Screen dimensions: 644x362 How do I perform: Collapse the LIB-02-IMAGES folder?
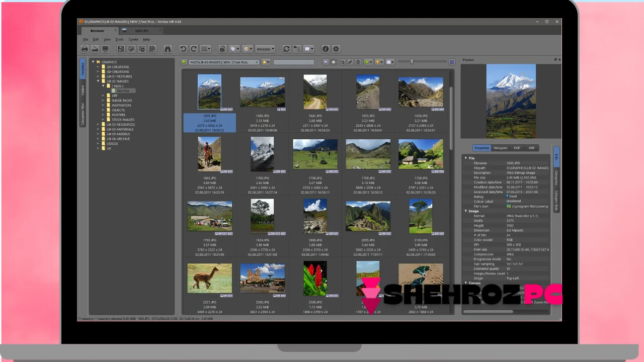98,81
